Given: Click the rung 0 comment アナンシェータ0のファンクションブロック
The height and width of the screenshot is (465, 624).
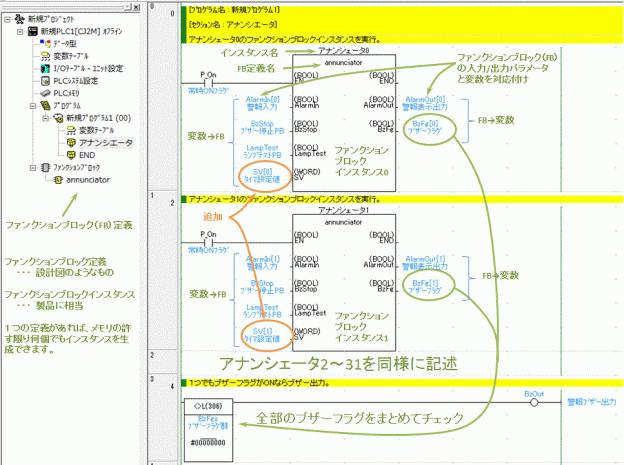Looking at the screenshot, I should (285, 39).
